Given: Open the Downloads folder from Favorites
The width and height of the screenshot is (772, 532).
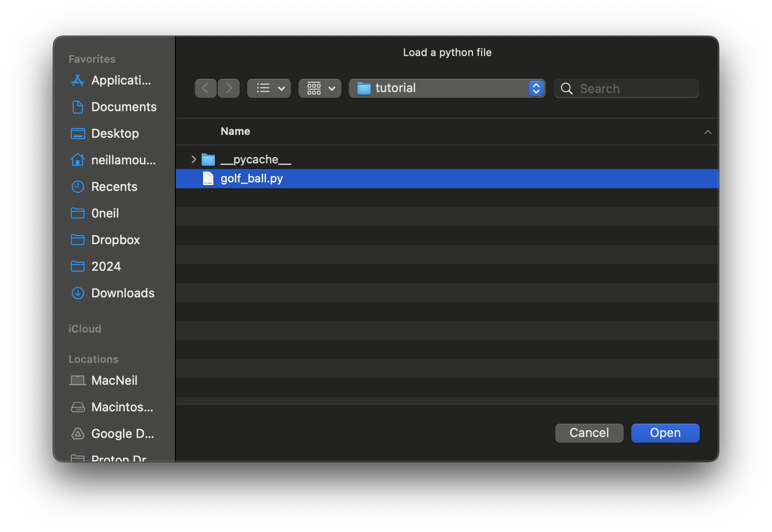Looking at the screenshot, I should 123,293.
